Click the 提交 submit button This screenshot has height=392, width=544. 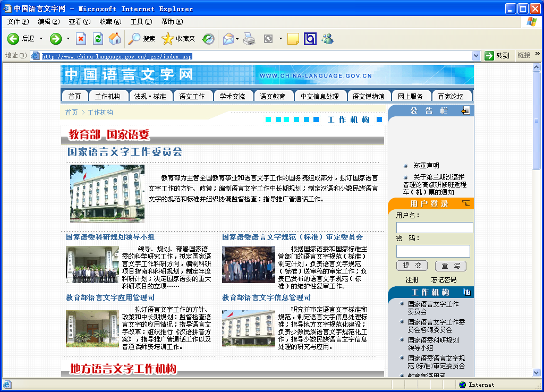[x=412, y=266]
